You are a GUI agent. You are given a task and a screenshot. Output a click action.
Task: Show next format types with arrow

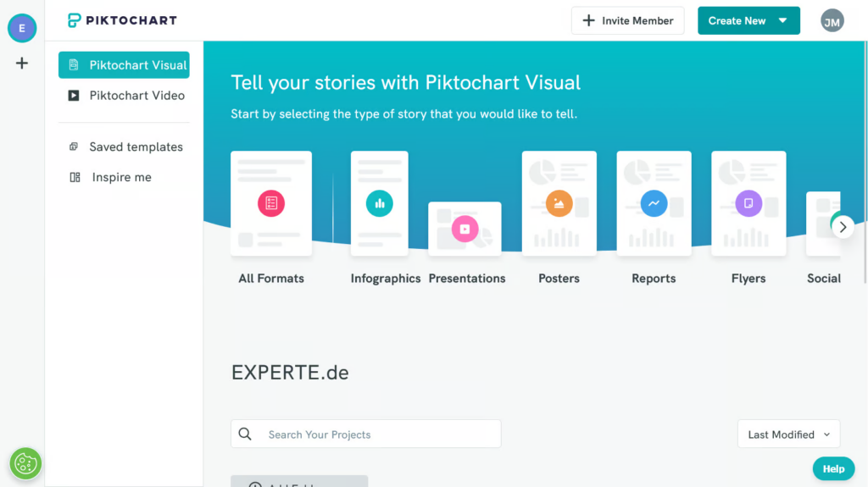coord(843,227)
